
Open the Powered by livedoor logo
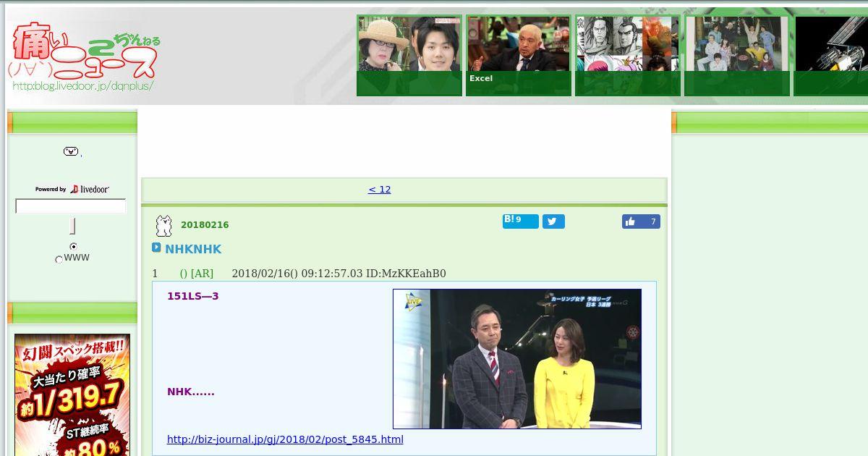pos(72,189)
